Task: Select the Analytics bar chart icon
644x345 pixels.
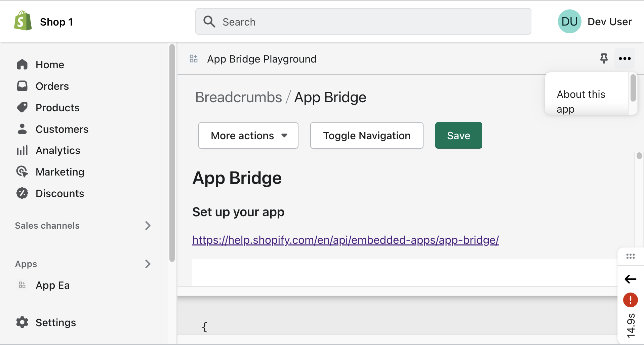Action: coord(22,150)
